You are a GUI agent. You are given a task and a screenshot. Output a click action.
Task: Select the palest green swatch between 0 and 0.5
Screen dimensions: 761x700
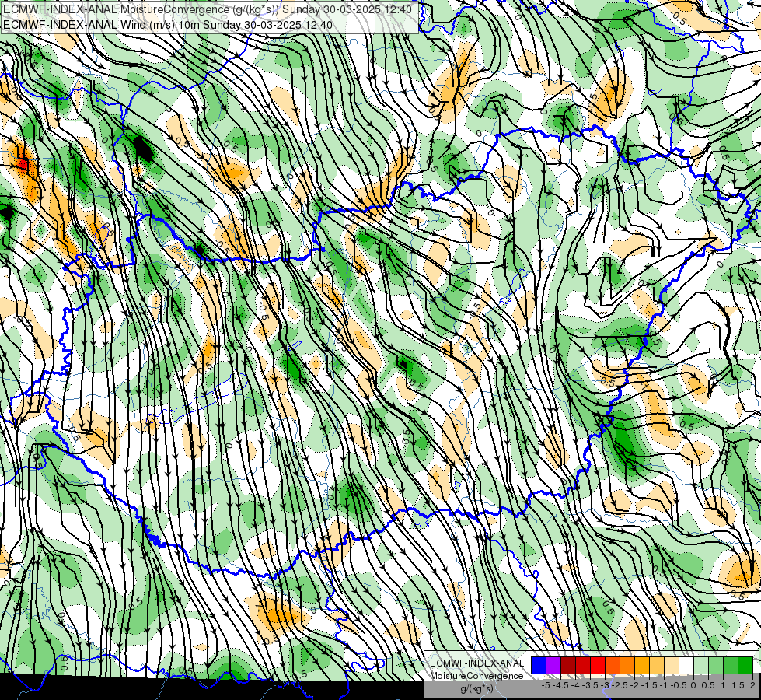(x=701, y=665)
